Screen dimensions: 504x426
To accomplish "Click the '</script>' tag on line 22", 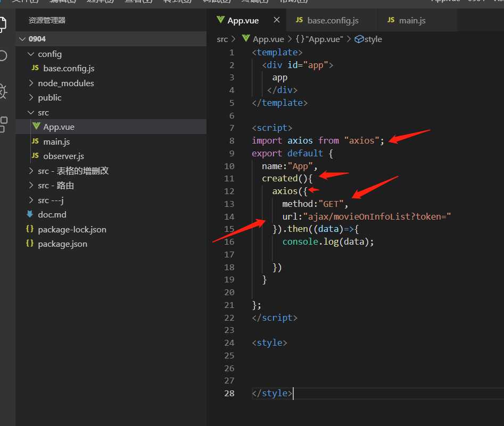I will coord(275,318).
